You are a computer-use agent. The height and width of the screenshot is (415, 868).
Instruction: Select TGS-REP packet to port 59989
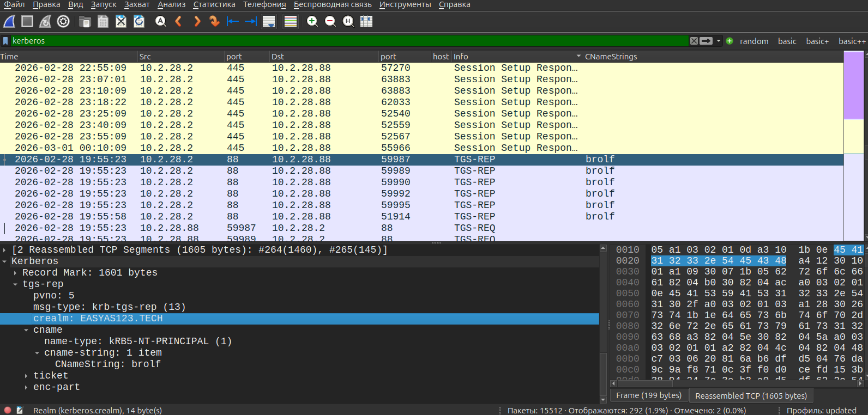(x=421, y=171)
